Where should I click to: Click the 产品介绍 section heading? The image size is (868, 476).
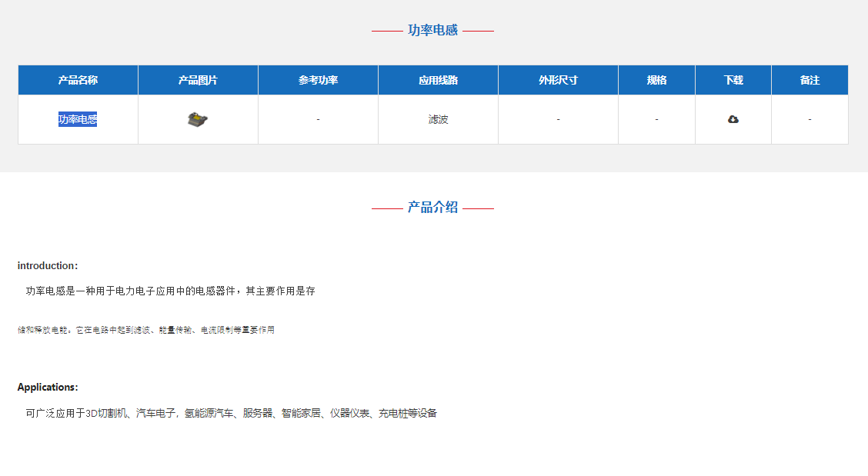coord(432,207)
